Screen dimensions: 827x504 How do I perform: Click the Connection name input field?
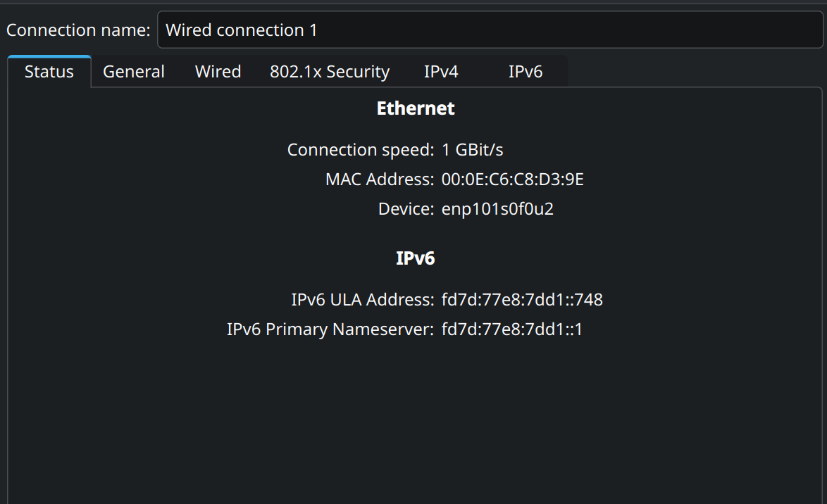[x=490, y=30]
